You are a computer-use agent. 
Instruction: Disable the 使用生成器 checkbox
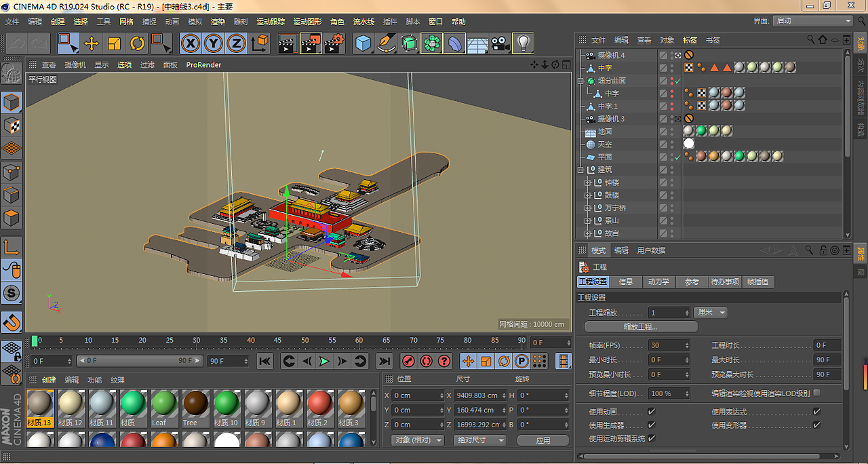pyautogui.click(x=651, y=425)
